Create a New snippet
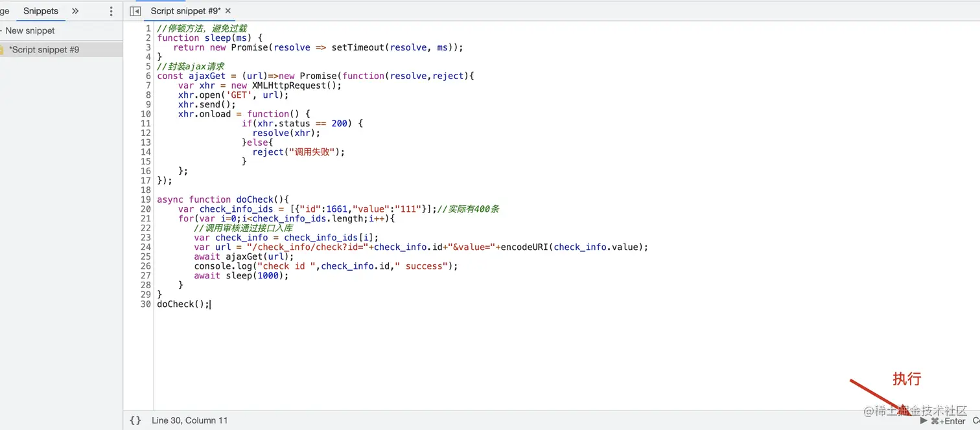 click(x=30, y=30)
